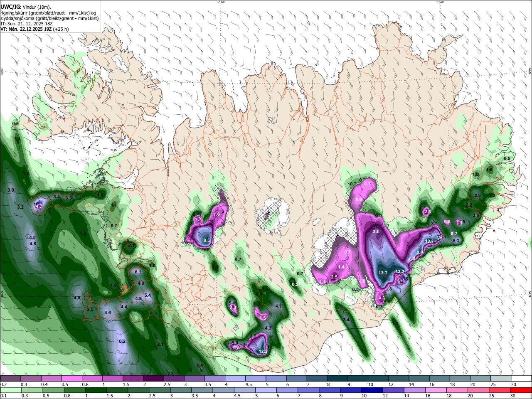Pick the navy blue 10 swatch in the rain legend
Screen dimensions: 532x399
coord(371,390)
